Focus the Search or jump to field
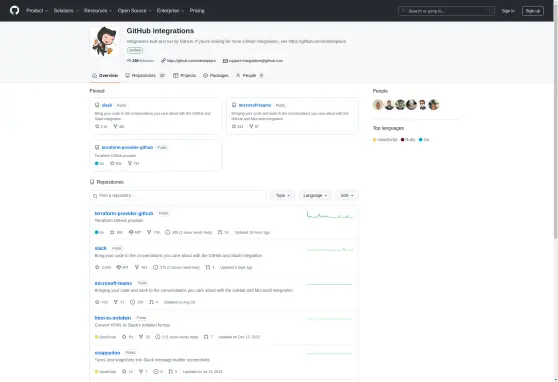 click(x=446, y=11)
